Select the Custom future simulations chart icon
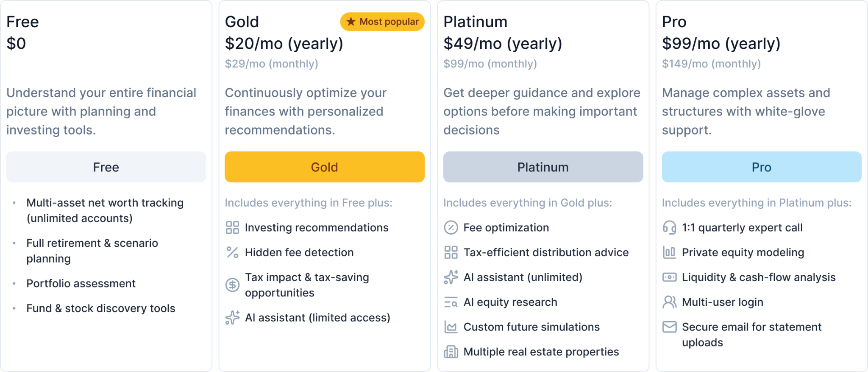The width and height of the screenshot is (868, 372). 451,327
